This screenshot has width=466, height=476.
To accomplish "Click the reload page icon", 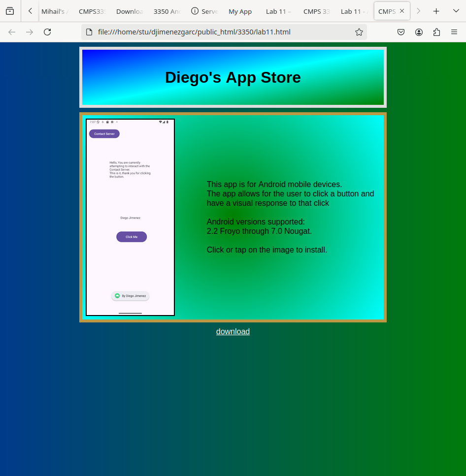I will (47, 32).
